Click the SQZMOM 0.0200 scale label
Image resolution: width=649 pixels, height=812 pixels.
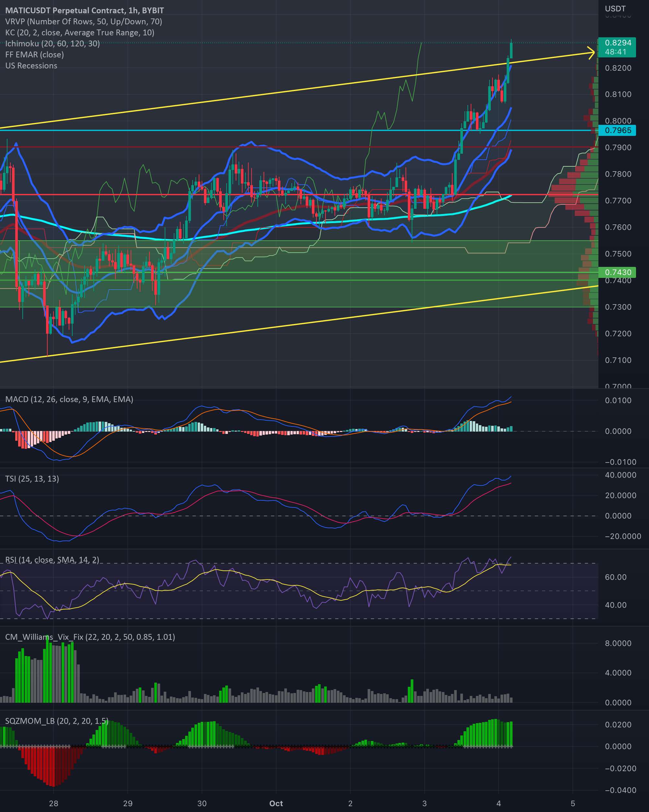pos(618,725)
